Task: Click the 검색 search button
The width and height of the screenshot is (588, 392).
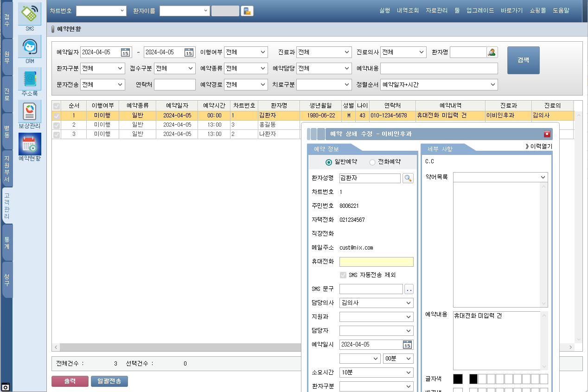Action: click(523, 60)
